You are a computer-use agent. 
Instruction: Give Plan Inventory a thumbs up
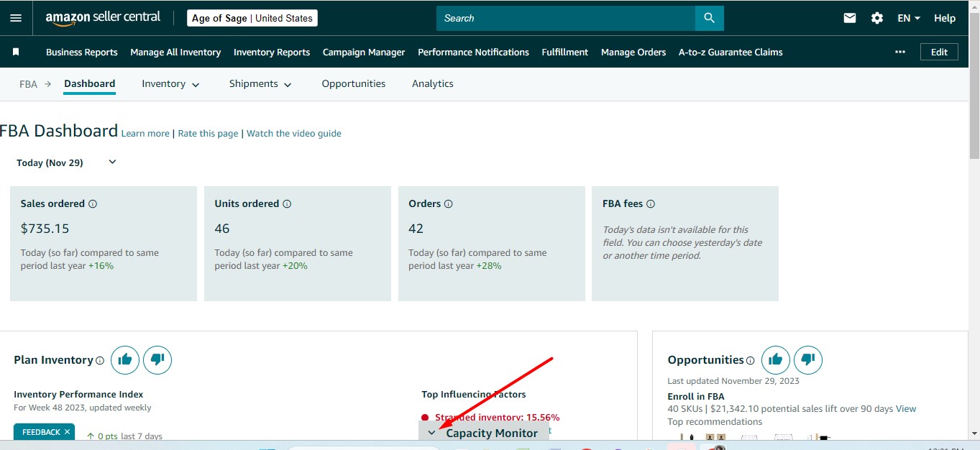point(125,359)
